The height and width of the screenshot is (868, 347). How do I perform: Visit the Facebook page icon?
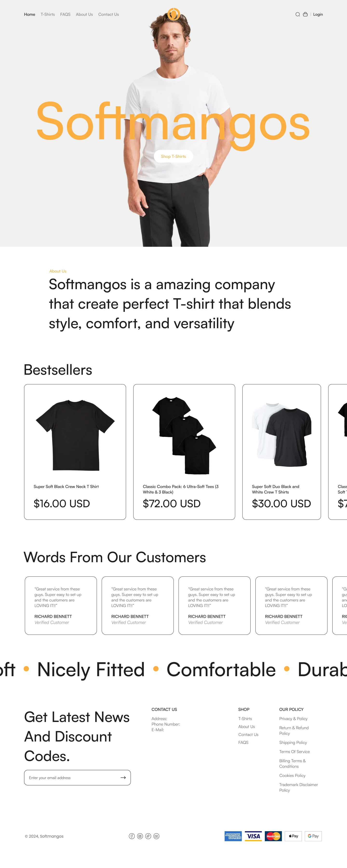point(132,836)
